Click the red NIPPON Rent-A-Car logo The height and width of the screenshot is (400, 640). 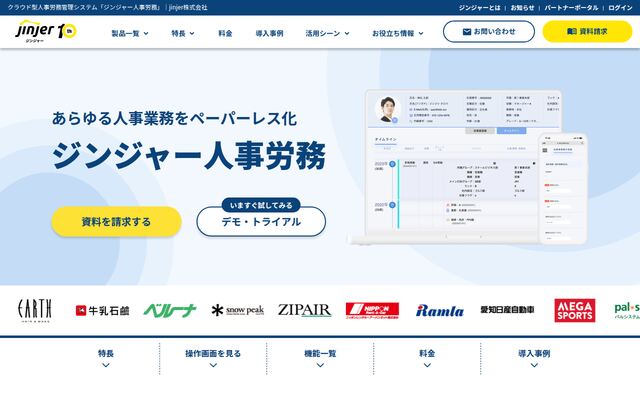372,311
